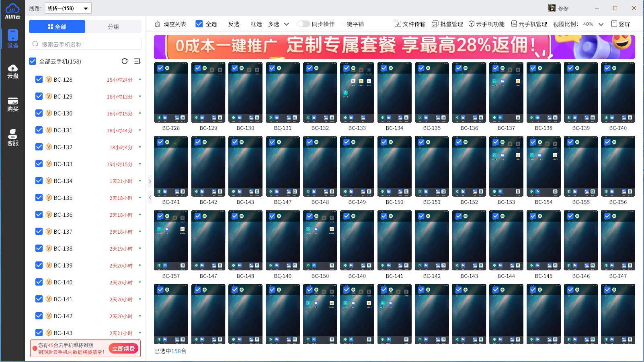Switch to the 分组 groups tab

coord(113,27)
